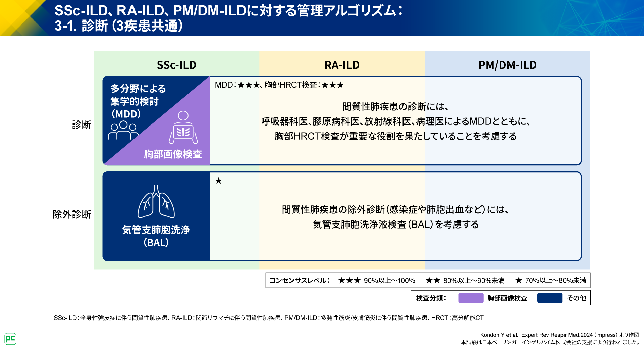
Task: Click the three stars after 胸部HRCT検査
Action: click(x=332, y=85)
